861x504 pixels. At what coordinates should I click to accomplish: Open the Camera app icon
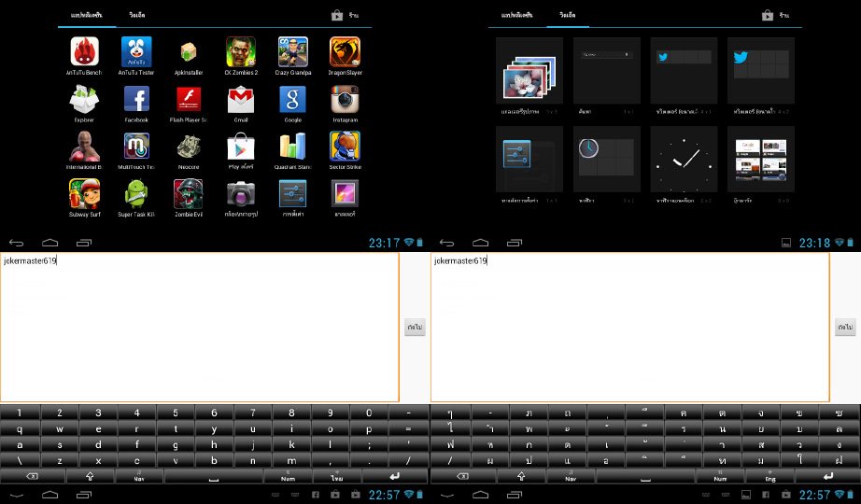point(241,193)
